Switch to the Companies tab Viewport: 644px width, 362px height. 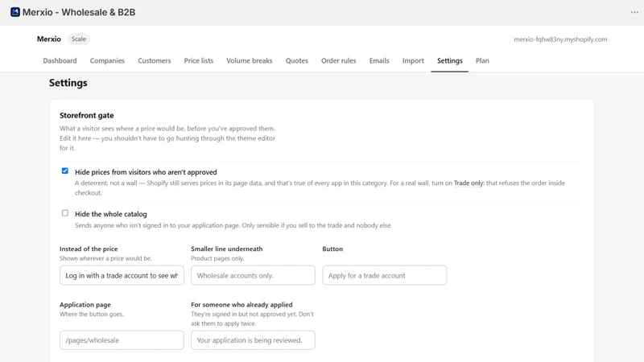point(107,61)
